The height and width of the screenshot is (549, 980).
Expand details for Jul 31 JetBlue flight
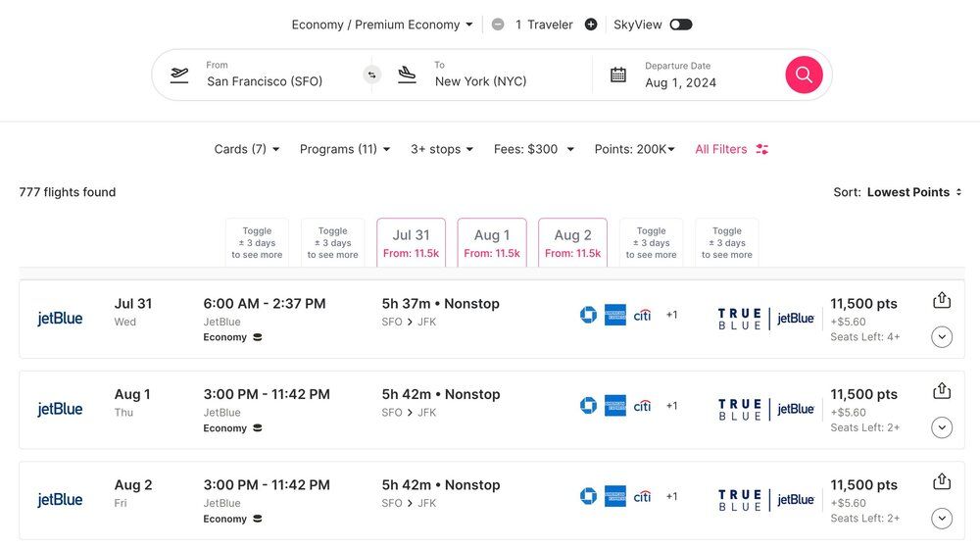click(x=942, y=337)
